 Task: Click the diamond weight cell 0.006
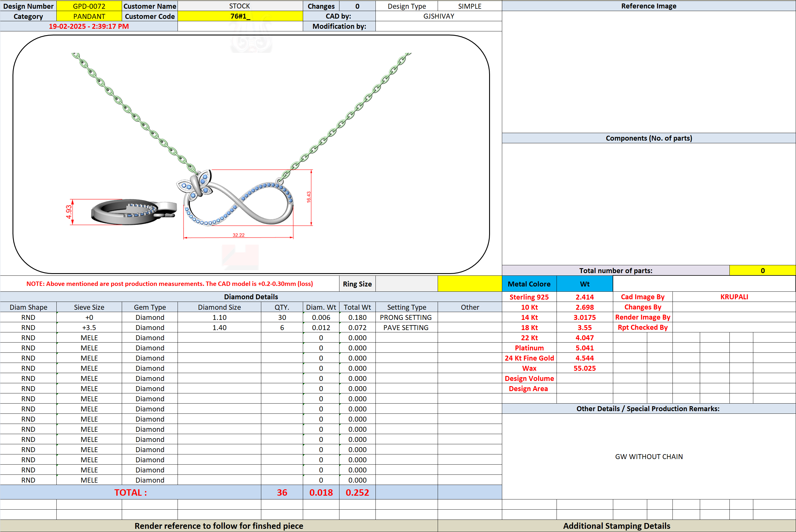(x=321, y=317)
